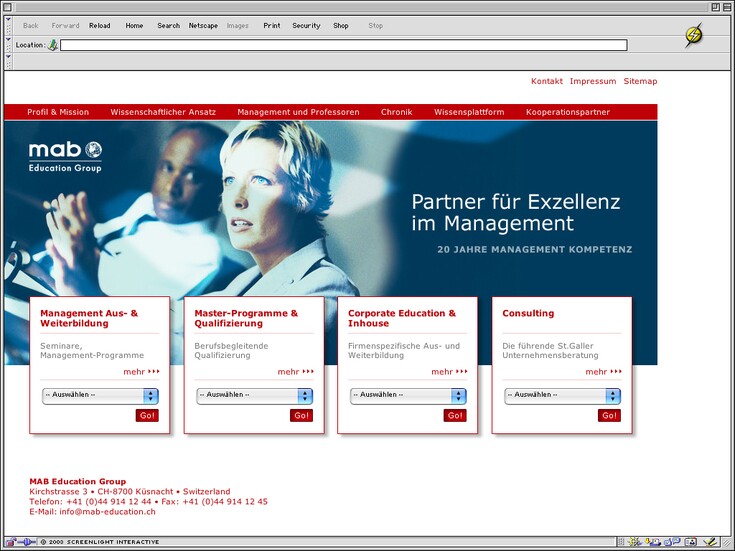The width and height of the screenshot is (735, 551).
Task: Click the Netscape toolbar button
Action: (x=203, y=26)
